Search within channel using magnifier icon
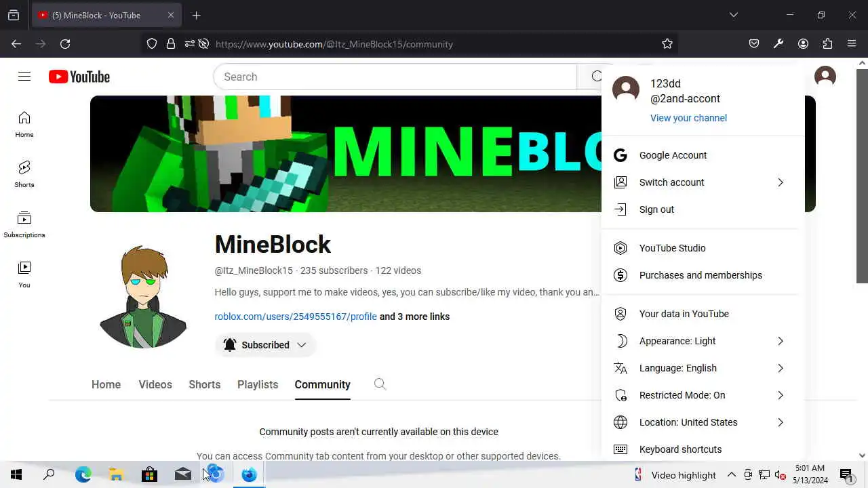Screen dimensions: 868x488 click(380, 384)
